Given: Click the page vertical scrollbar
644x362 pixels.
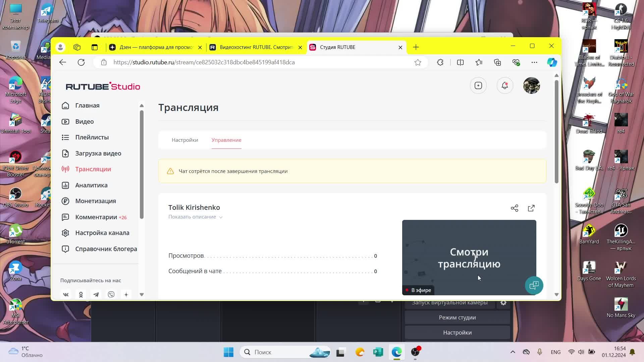Looking at the screenshot, I should click(x=556, y=131).
